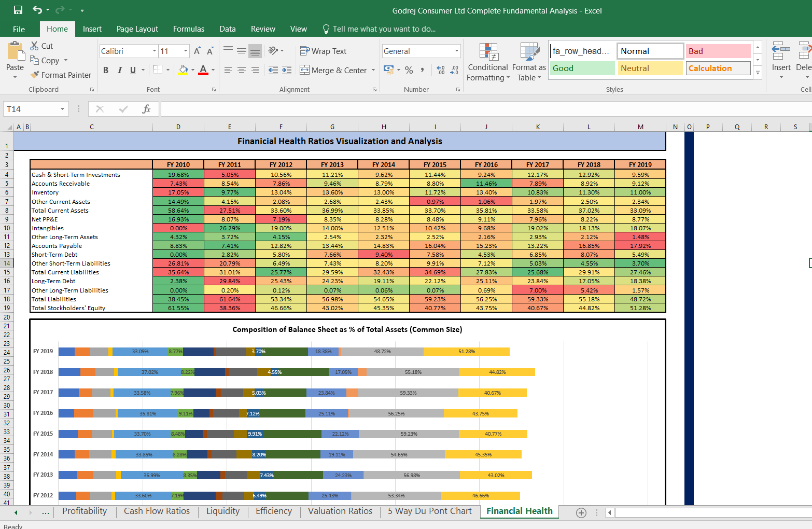812x529 pixels.
Task: Toggle Wrap Text
Action: tap(323, 51)
